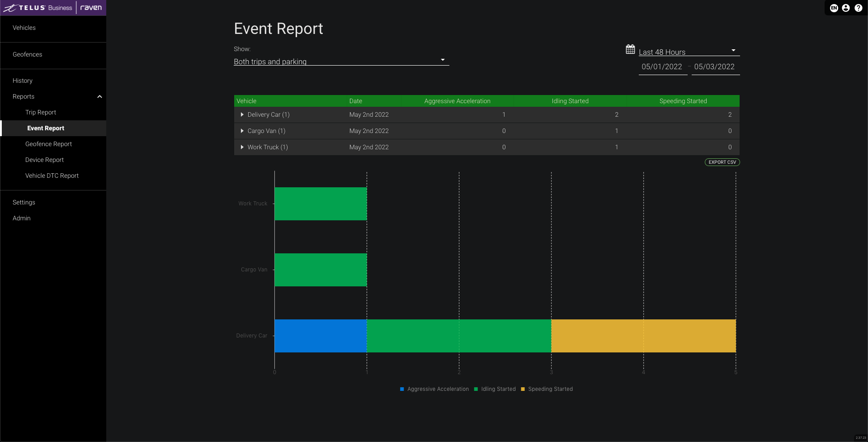This screenshot has height=442, width=868.
Task: Open Geofence Report
Action: (x=48, y=144)
